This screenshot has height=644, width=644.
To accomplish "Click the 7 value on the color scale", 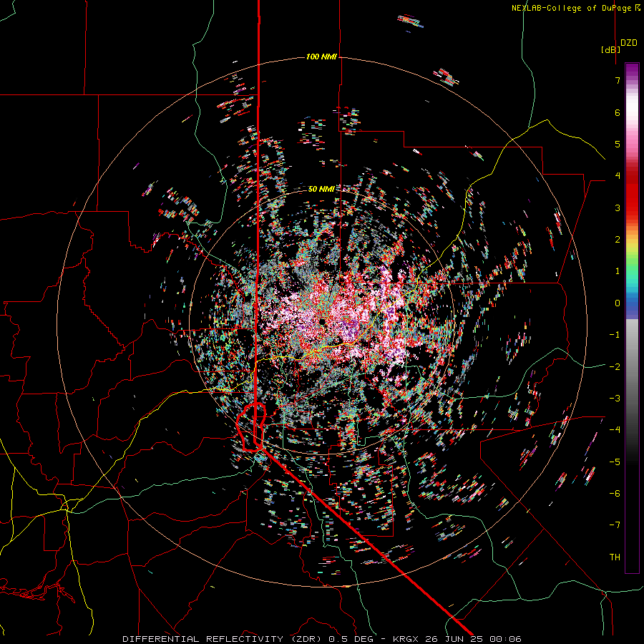I will pos(618,80).
